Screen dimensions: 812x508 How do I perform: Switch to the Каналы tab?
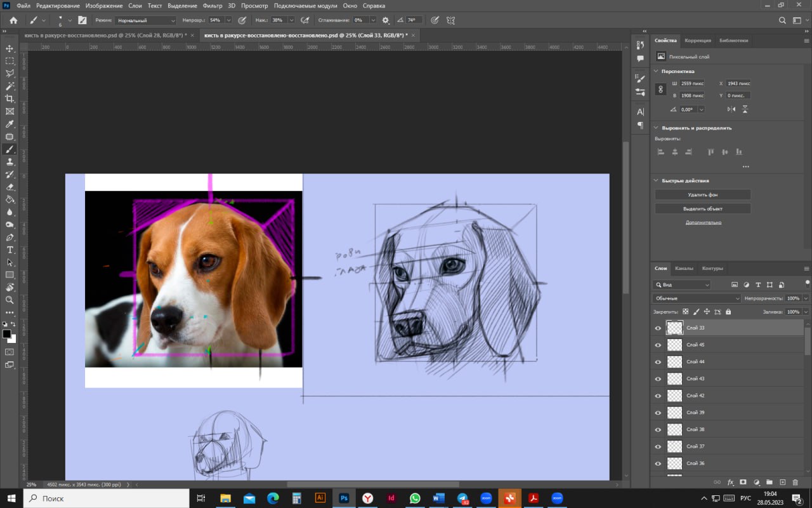pos(684,269)
